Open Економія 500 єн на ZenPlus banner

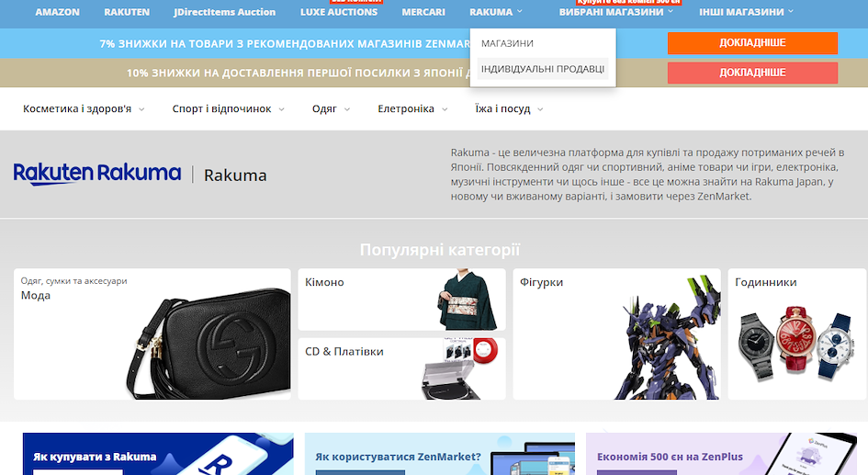point(721,454)
